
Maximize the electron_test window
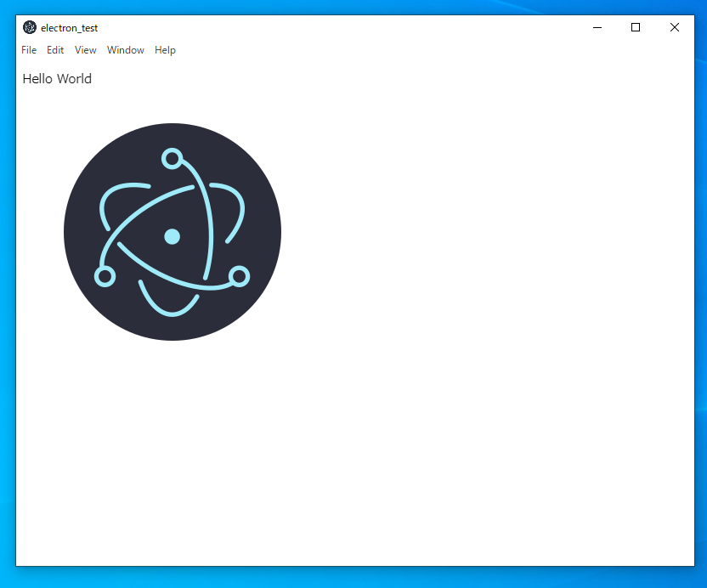(x=635, y=27)
